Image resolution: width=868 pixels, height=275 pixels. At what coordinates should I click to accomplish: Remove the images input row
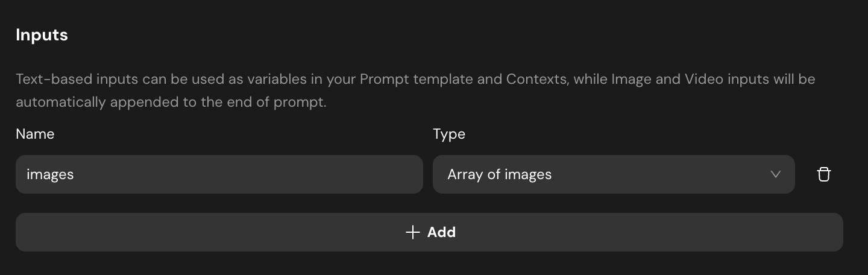pos(823,174)
